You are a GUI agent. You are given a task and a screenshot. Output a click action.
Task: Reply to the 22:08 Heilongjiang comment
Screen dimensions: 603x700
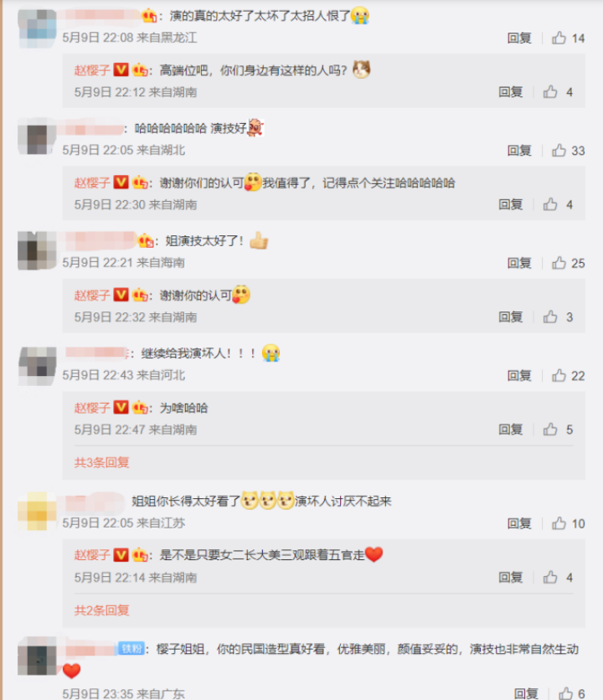click(519, 39)
